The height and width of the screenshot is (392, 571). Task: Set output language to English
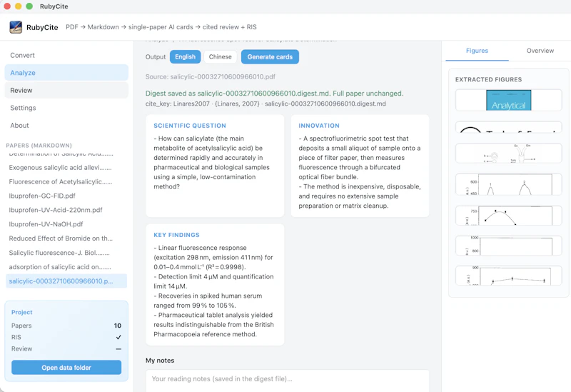coord(185,57)
